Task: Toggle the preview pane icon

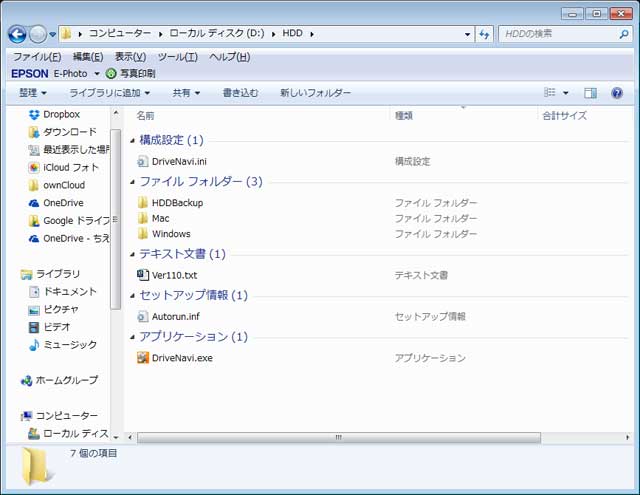Action: tap(590, 93)
